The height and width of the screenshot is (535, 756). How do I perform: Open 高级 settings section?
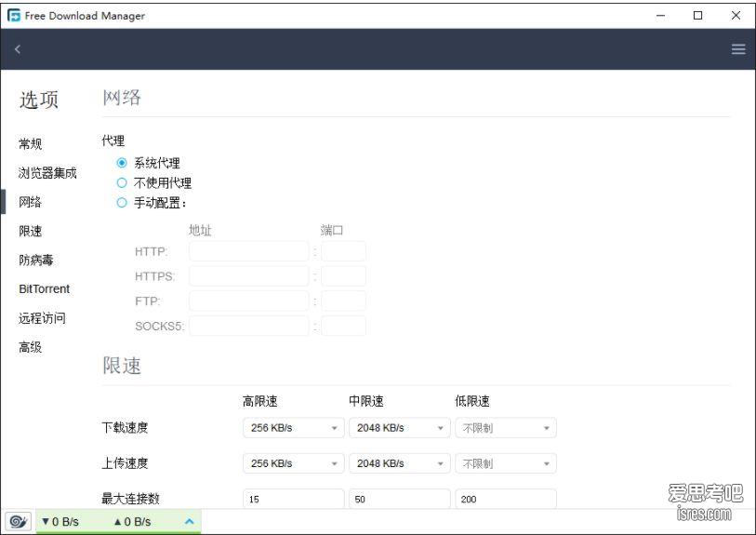pos(31,347)
